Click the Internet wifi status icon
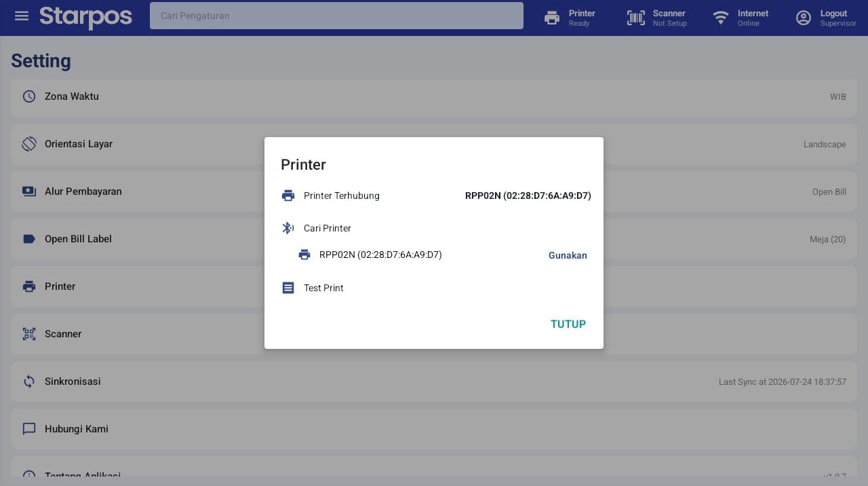This screenshot has height=486, width=868. [x=721, y=18]
